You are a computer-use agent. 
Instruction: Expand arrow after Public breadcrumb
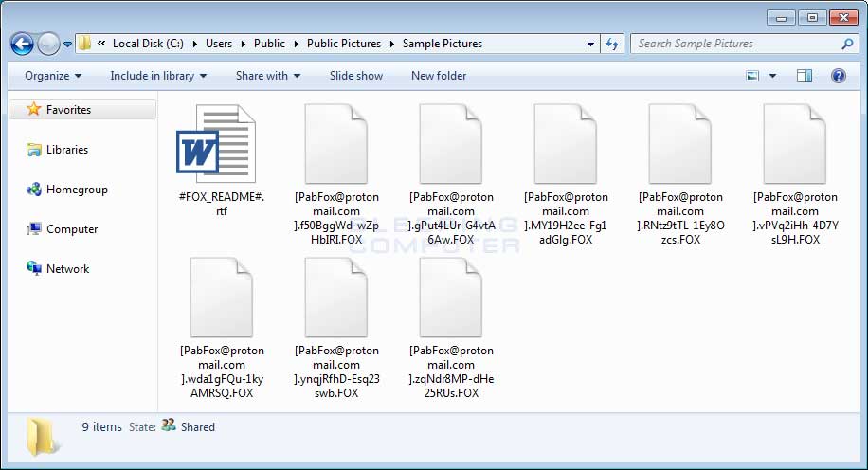tap(297, 44)
